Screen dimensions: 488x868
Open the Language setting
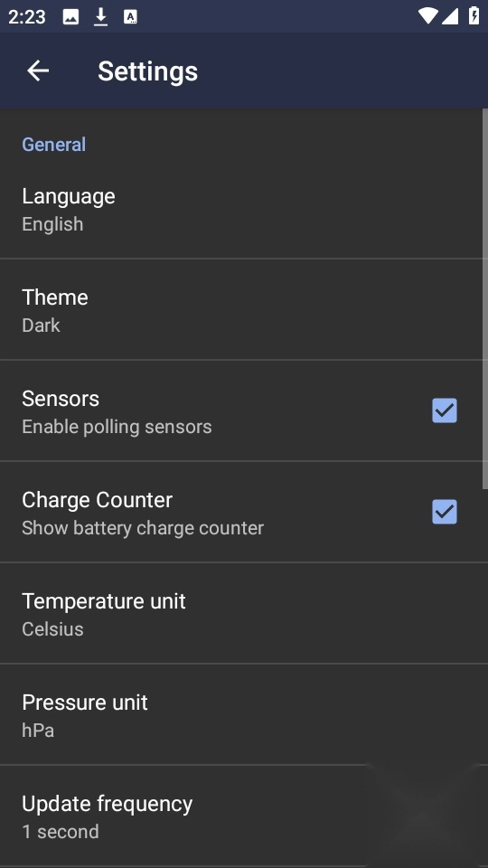(241, 208)
